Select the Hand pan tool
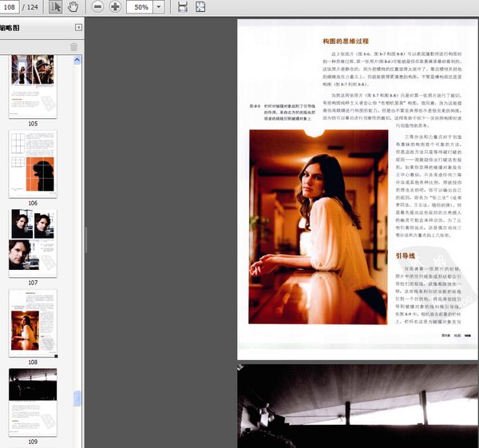Image resolution: width=479 pixels, height=448 pixels. (73, 6)
